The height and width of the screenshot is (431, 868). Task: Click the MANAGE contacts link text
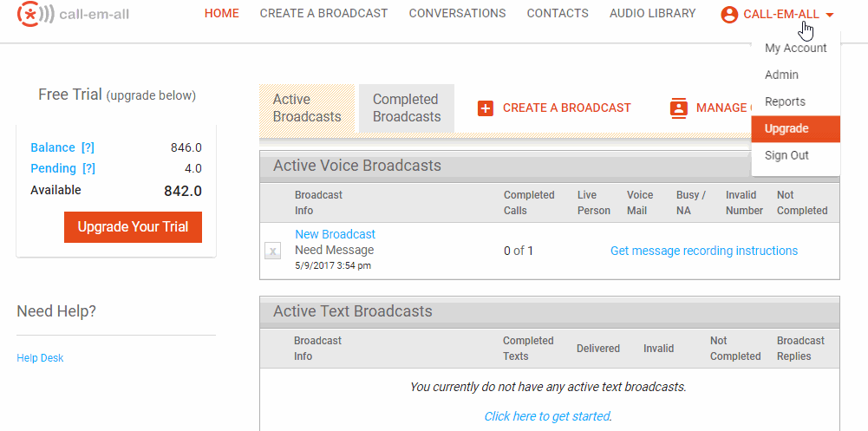pos(723,108)
